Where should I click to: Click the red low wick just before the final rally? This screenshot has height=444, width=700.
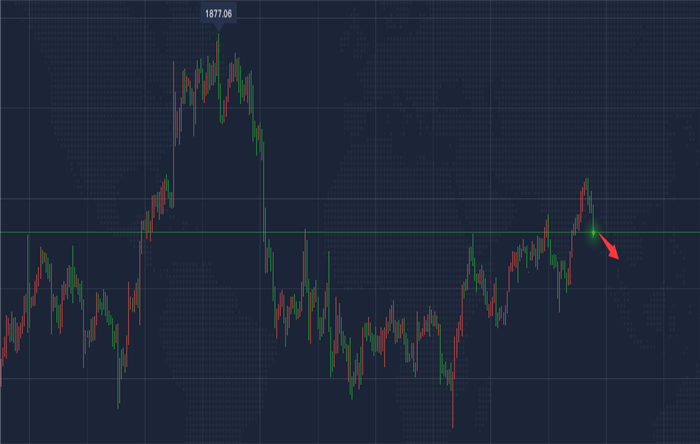point(559,288)
